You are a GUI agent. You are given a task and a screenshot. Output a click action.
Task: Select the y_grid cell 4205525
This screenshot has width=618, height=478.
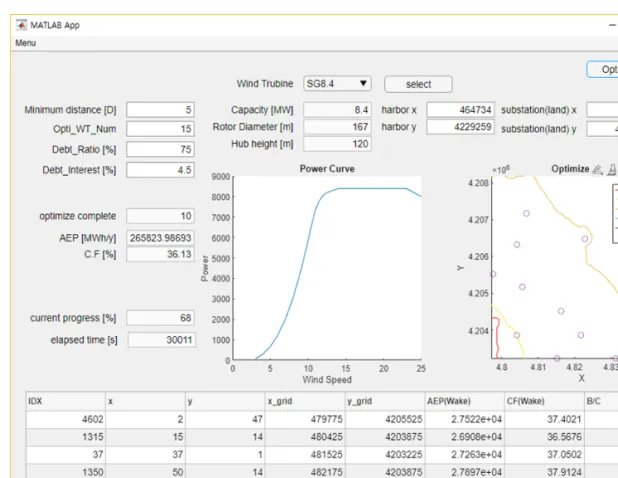coord(385,419)
